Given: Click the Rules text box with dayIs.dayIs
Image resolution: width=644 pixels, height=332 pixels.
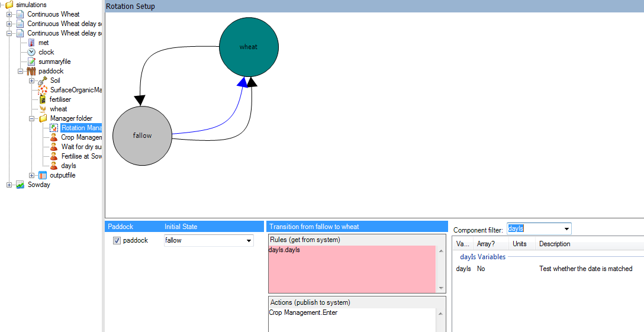Looking at the screenshot, I should [x=352, y=269].
